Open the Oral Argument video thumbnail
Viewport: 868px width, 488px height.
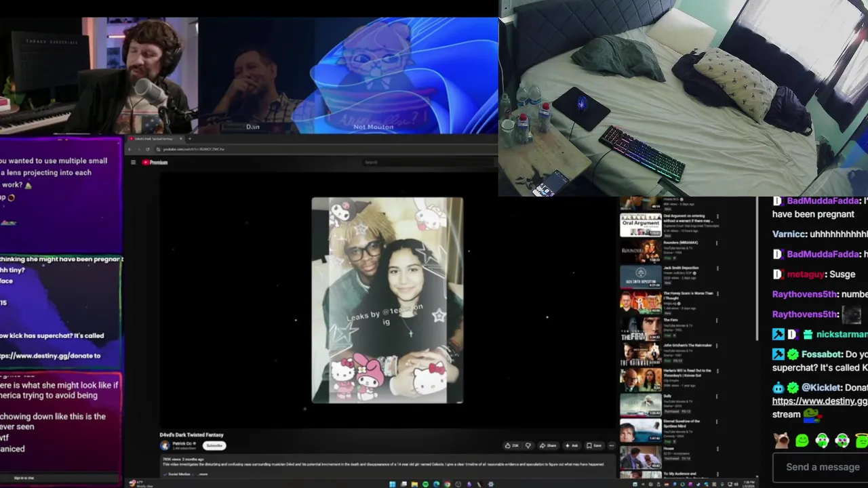pos(640,224)
